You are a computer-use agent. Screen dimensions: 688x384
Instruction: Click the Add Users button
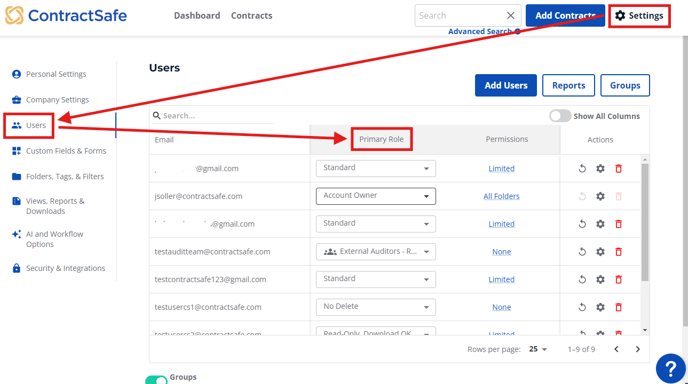coord(505,86)
